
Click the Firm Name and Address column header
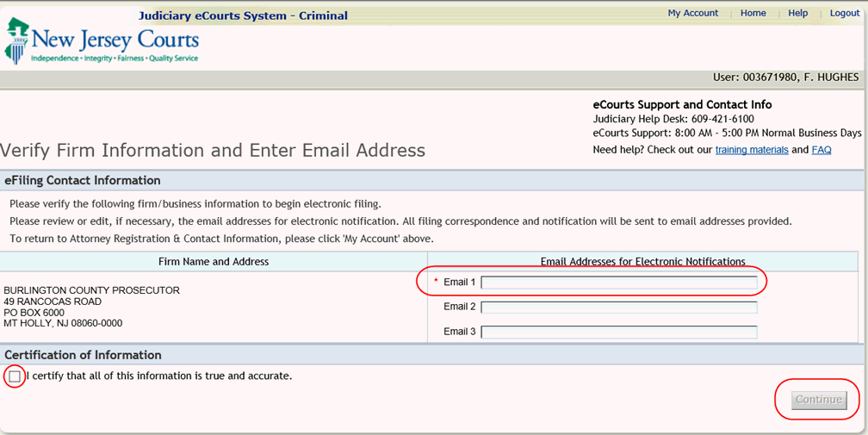click(214, 262)
